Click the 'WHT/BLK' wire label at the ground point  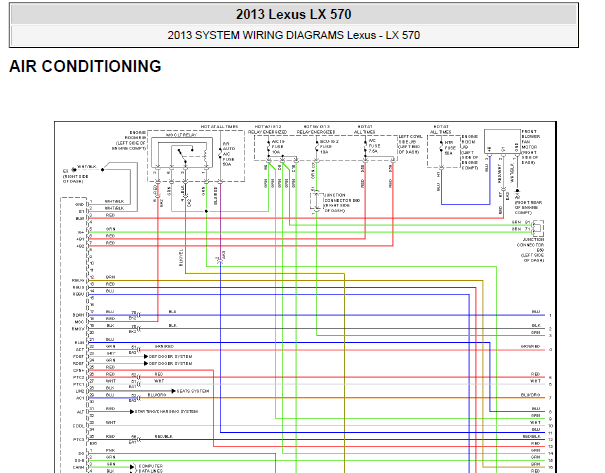87,167
